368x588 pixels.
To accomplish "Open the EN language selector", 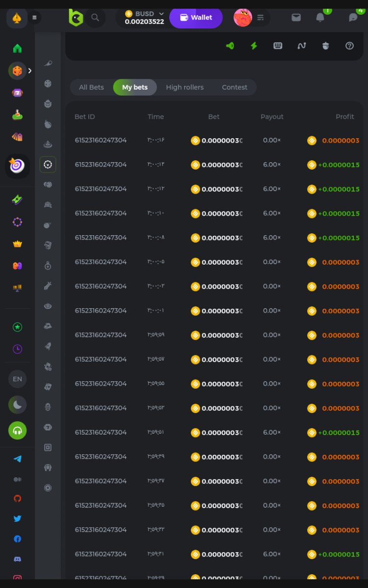I will tap(17, 379).
